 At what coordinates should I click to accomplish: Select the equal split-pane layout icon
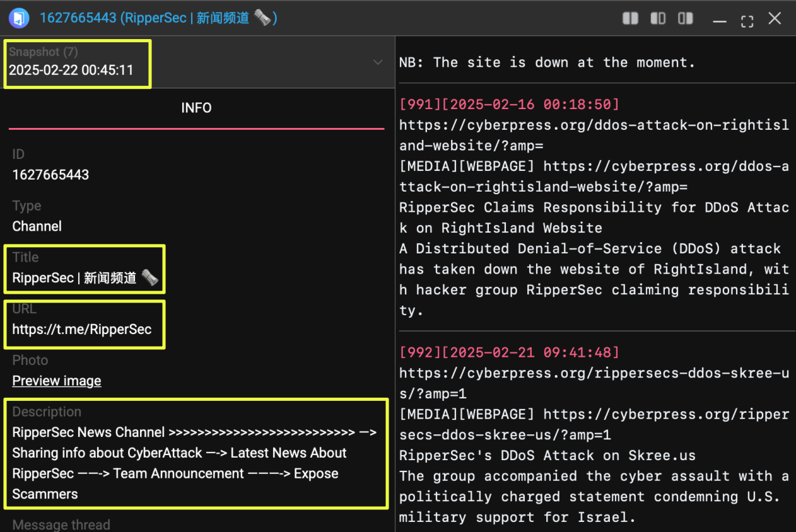[630, 18]
